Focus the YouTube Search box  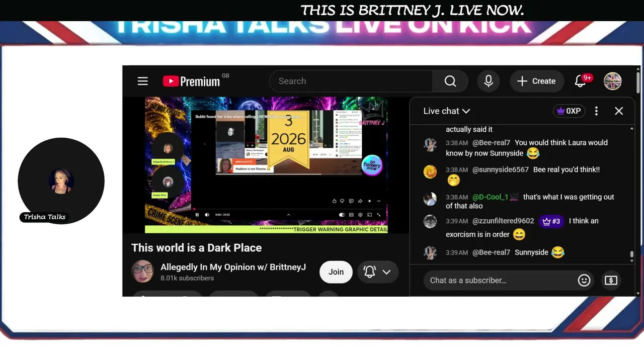pos(351,81)
